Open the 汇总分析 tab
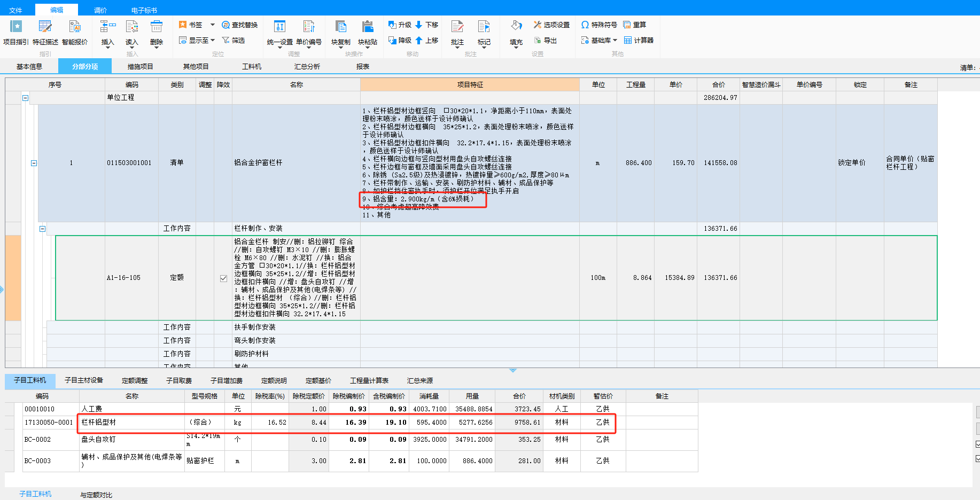This screenshot has height=500, width=980. point(307,67)
